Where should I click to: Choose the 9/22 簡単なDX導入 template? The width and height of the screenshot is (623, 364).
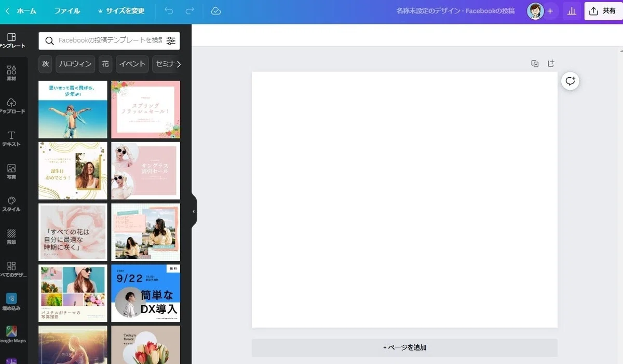(x=146, y=293)
